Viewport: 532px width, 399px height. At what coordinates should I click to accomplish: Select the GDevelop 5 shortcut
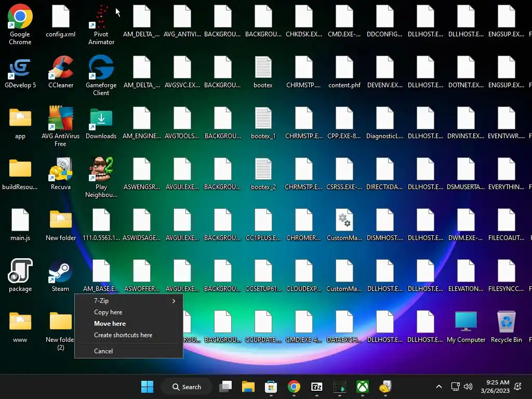tap(20, 73)
